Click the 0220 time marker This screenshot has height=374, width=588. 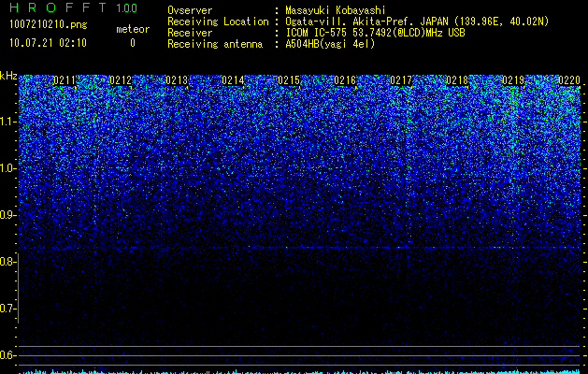pos(569,80)
